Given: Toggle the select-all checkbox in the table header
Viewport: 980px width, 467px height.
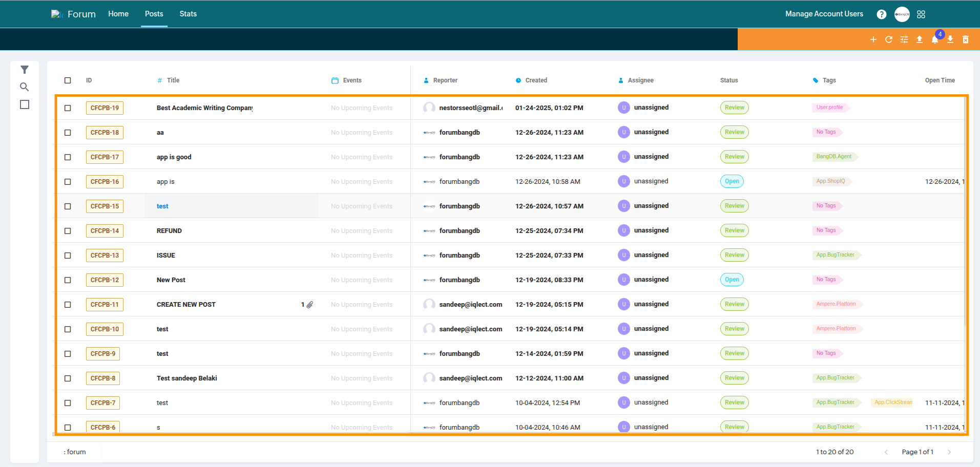Looking at the screenshot, I should [x=68, y=80].
